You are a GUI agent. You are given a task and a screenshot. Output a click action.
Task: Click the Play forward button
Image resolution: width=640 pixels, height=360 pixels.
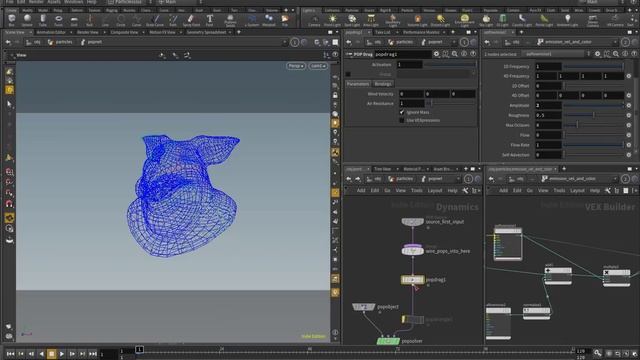coord(62,354)
